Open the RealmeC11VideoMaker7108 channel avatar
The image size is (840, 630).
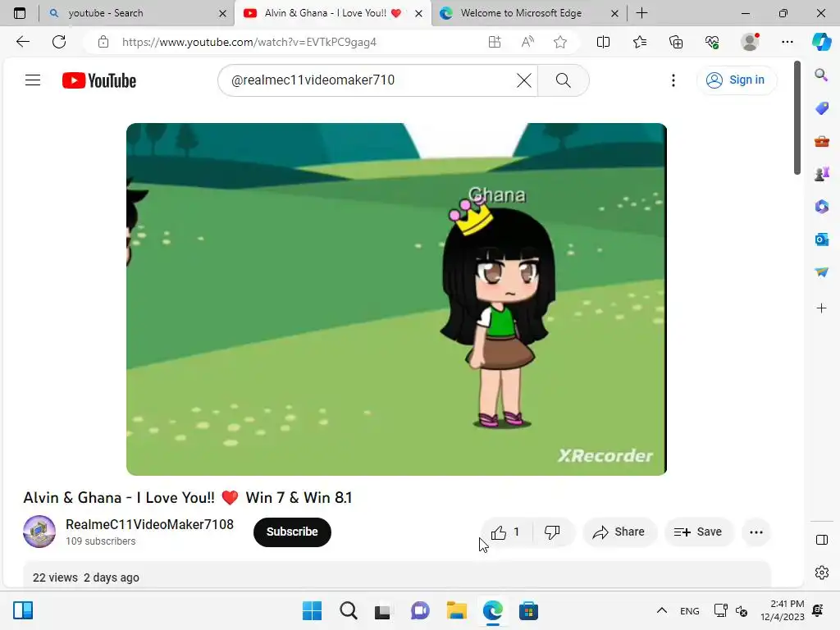[x=39, y=532]
